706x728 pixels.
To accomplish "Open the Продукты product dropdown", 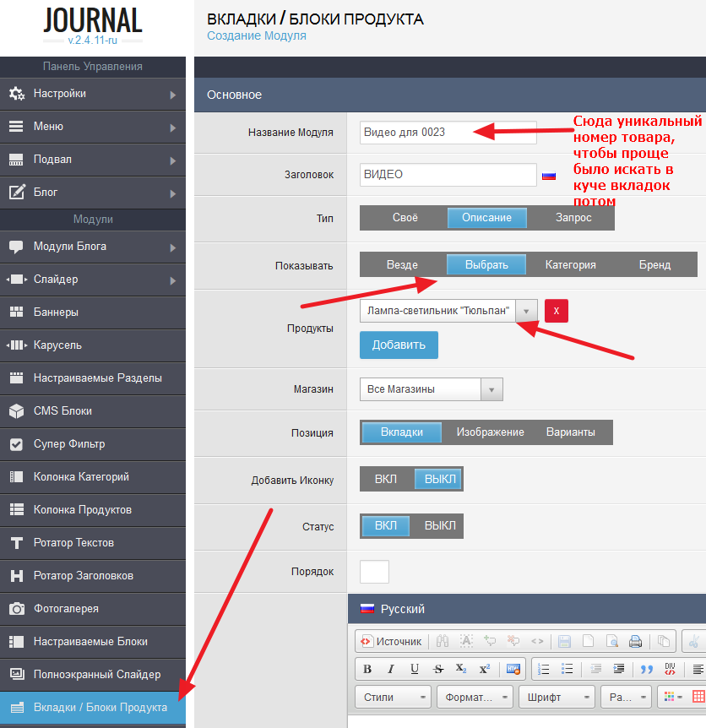I will tap(448, 311).
